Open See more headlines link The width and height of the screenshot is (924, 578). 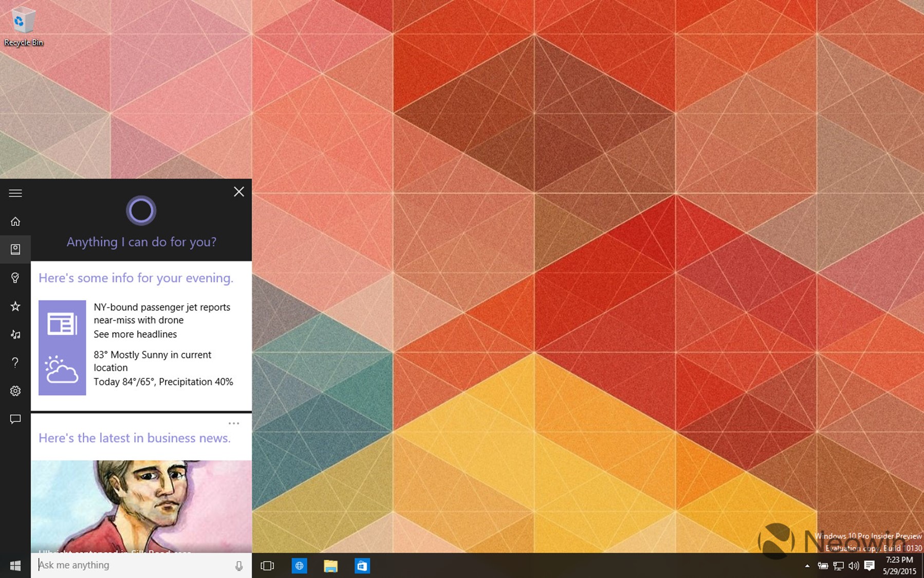pyautogui.click(x=135, y=334)
